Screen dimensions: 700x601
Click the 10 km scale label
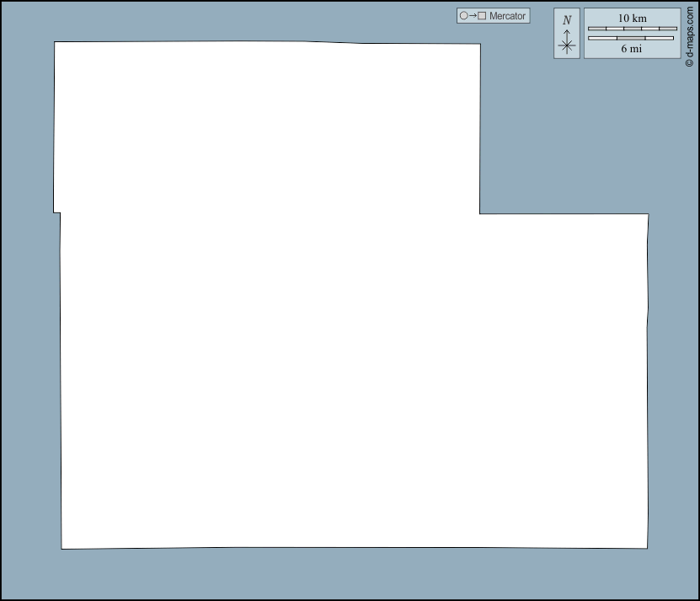click(x=632, y=19)
